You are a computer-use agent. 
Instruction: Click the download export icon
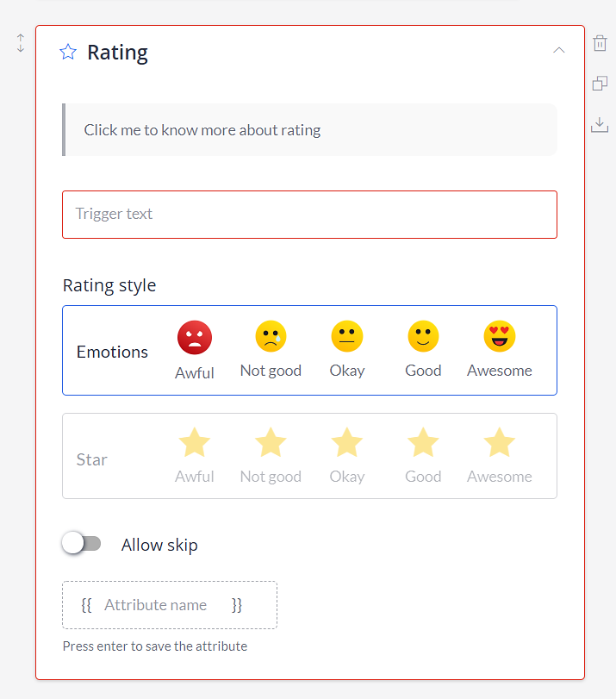point(600,125)
